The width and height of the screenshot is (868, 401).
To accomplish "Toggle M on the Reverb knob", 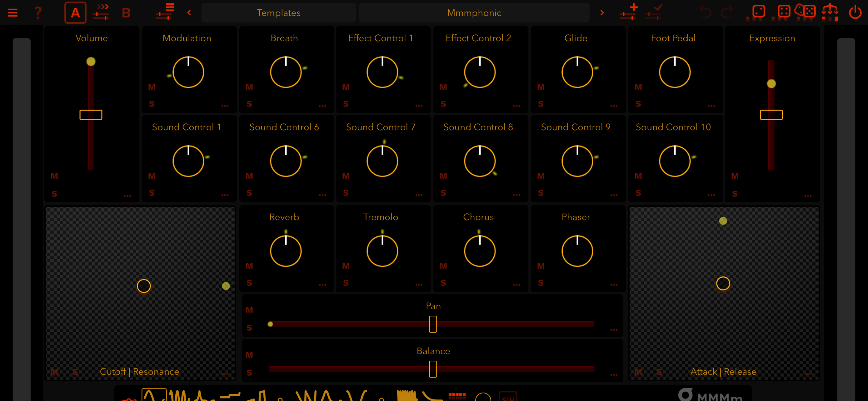I will 249,266.
